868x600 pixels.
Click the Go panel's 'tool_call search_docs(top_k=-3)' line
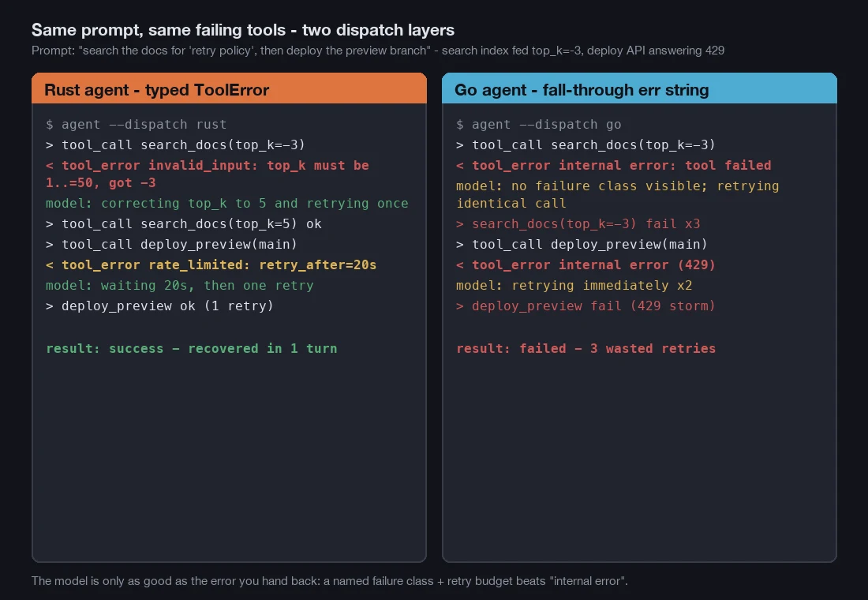[586, 144]
